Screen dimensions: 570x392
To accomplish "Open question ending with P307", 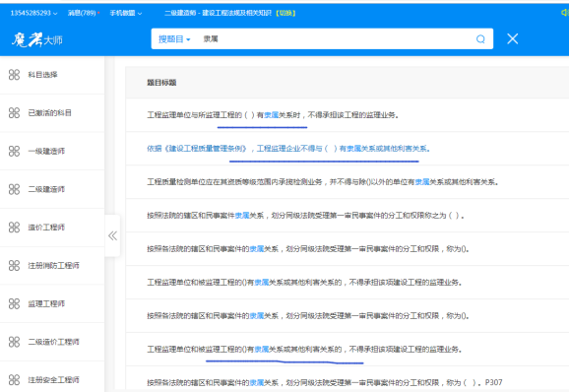I will (x=325, y=382).
